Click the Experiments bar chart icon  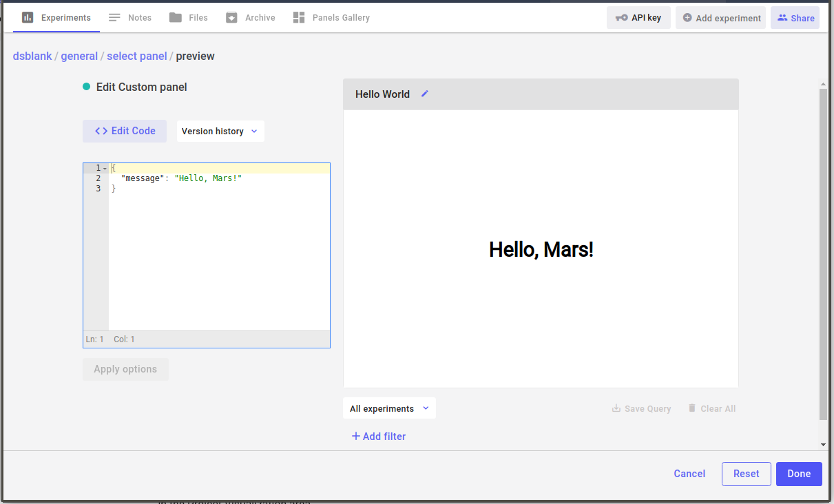tap(28, 18)
